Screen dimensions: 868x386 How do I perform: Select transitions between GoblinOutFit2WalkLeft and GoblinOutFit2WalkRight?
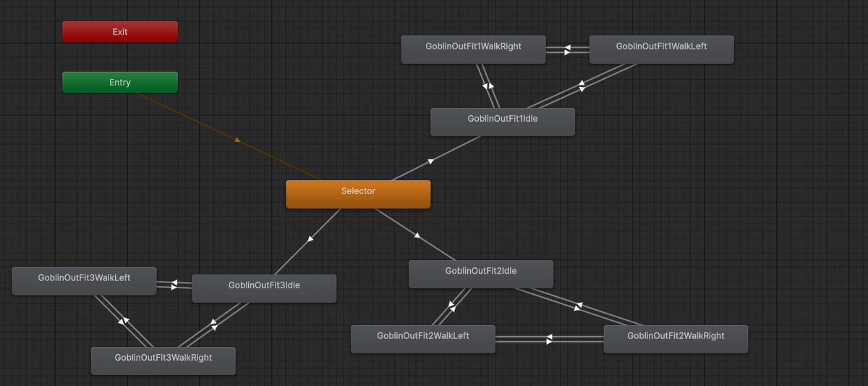550,338
